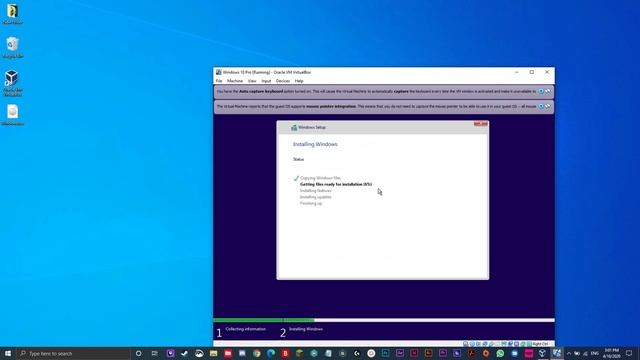Click the 'Copying Windows files' status line
This screenshot has height=360, width=640.
(320, 178)
